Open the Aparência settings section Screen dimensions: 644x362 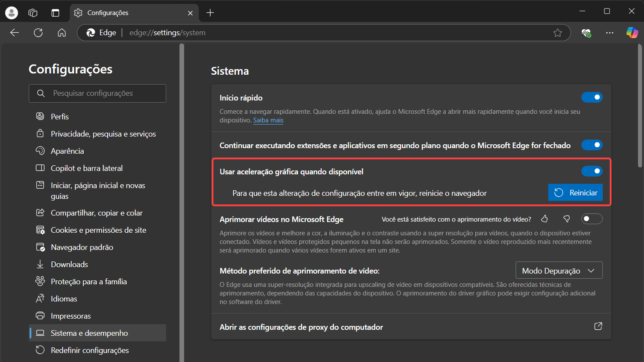tap(68, 151)
